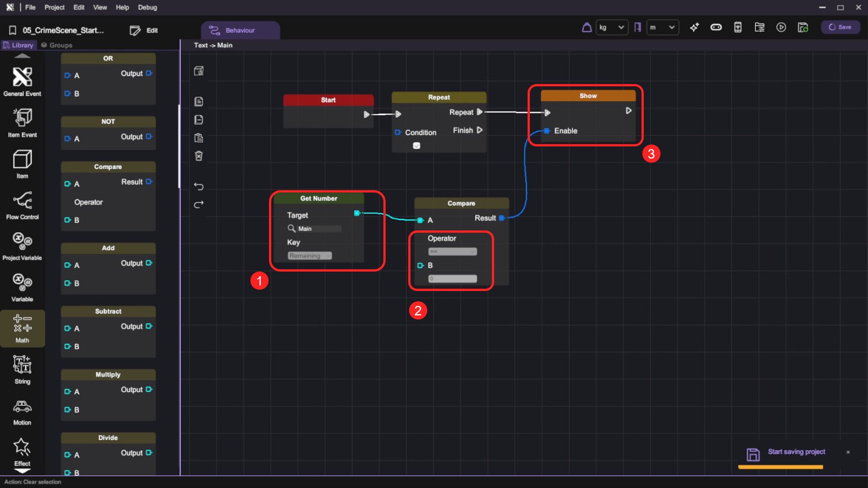Click the B value input field in Compare node
Screen dimensions: 868x488
coord(452,279)
